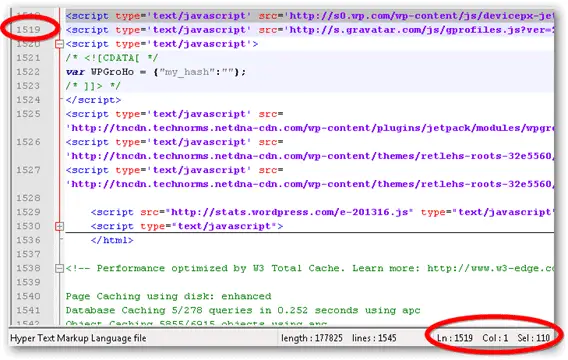Viewport: 568px width, 360px height.
Task: Click line number 1536 in the margin
Action: (28, 240)
